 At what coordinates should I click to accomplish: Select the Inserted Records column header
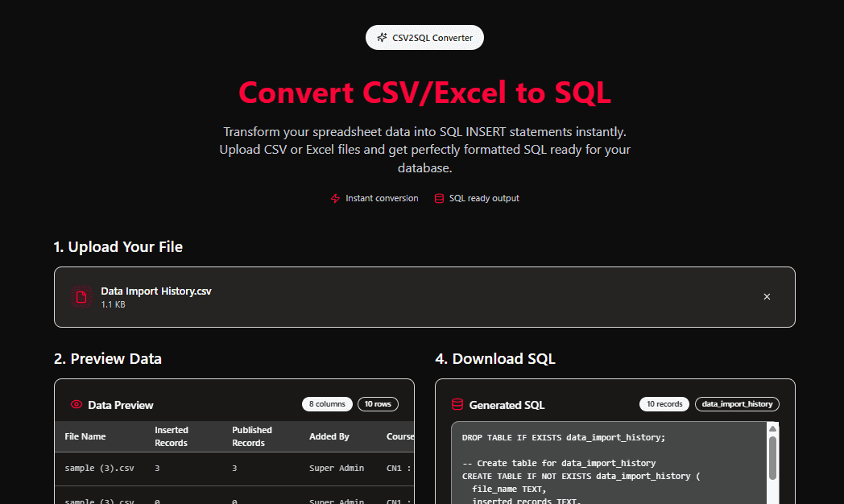pyautogui.click(x=172, y=436)
